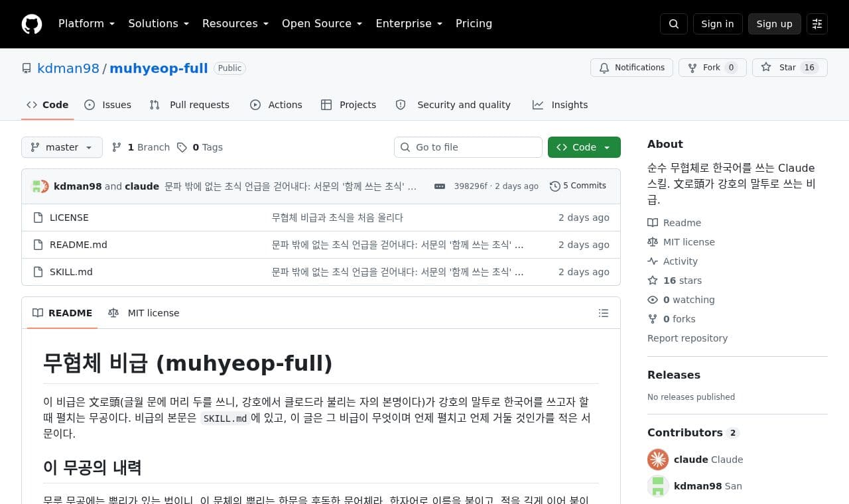
Task: Open the 16 stars link
Action: click(x=675, y=281)
